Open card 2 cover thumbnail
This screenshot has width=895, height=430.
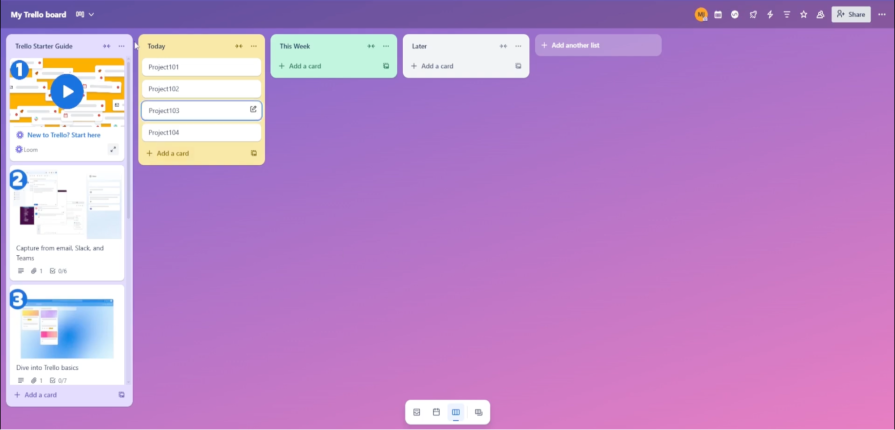coord(67,203)
